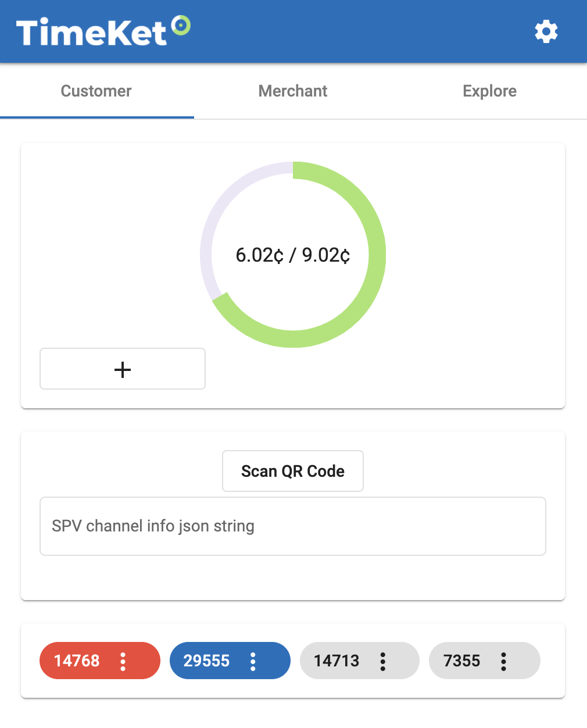
Task: Click the TimeKet logo
Action: click(x=103, y=31)
